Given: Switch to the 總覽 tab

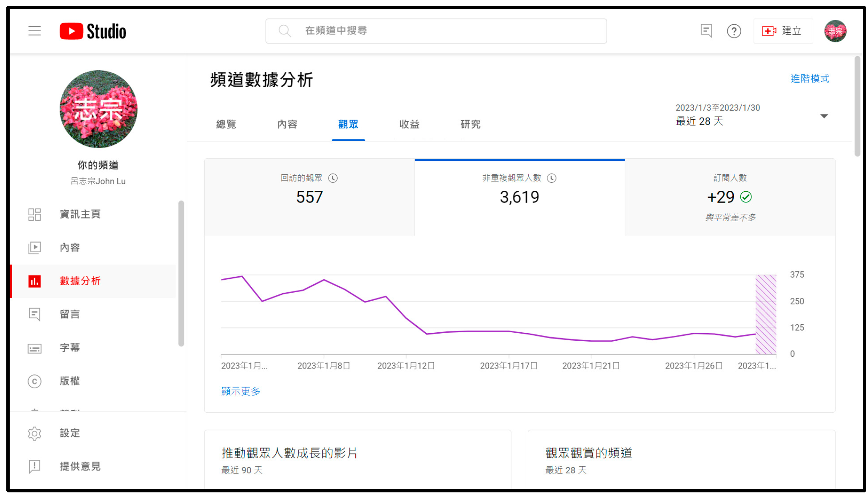Looking at the screenshot, I should 226,124.
